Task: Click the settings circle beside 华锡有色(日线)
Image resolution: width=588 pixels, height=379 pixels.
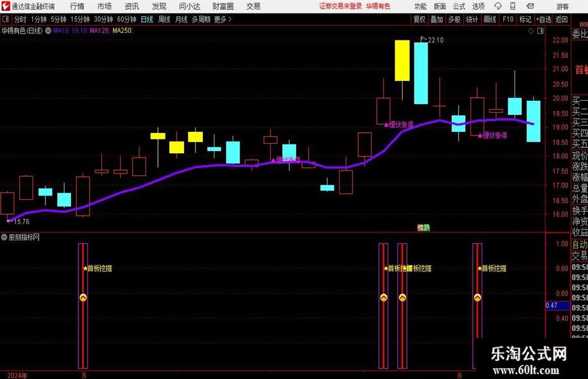Action: (x=48, y=30)
